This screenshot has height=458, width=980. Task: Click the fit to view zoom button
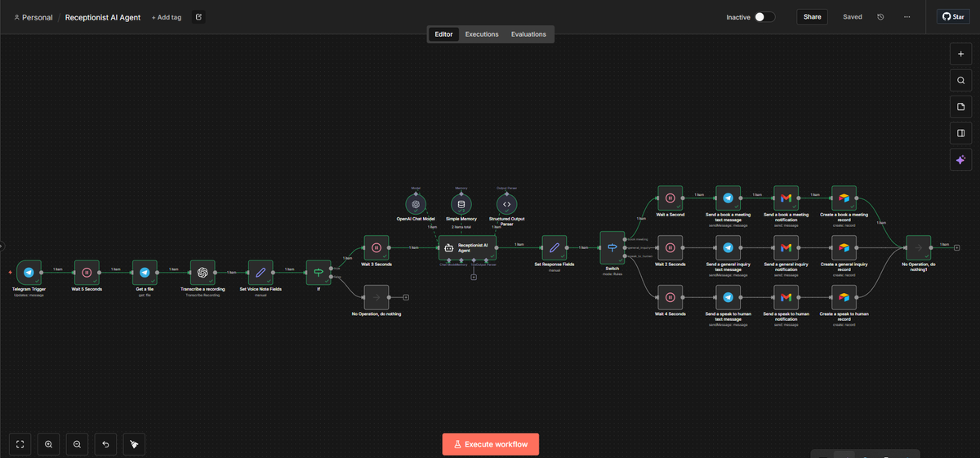(20, 444)
